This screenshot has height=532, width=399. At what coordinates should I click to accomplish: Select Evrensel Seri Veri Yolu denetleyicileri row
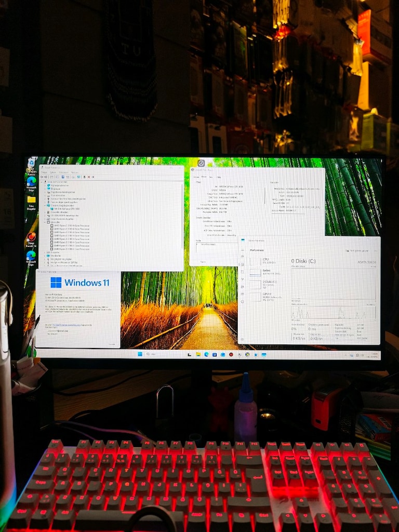[x=66, y=199]
